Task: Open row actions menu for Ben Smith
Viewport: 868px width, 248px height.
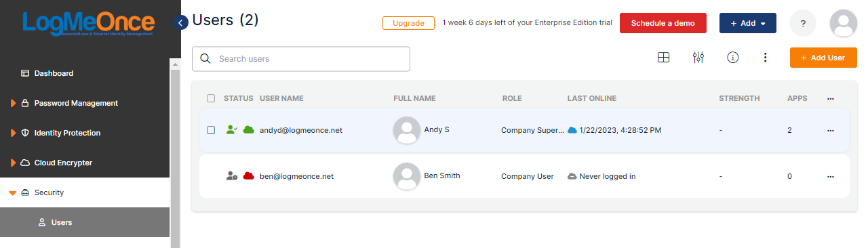Action: pos(831,176)
